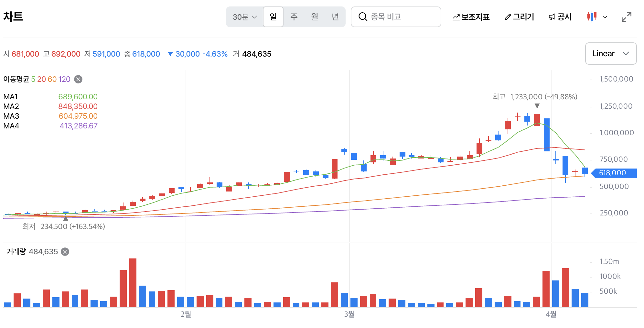Click the 최저 price marker triangle

66,219
